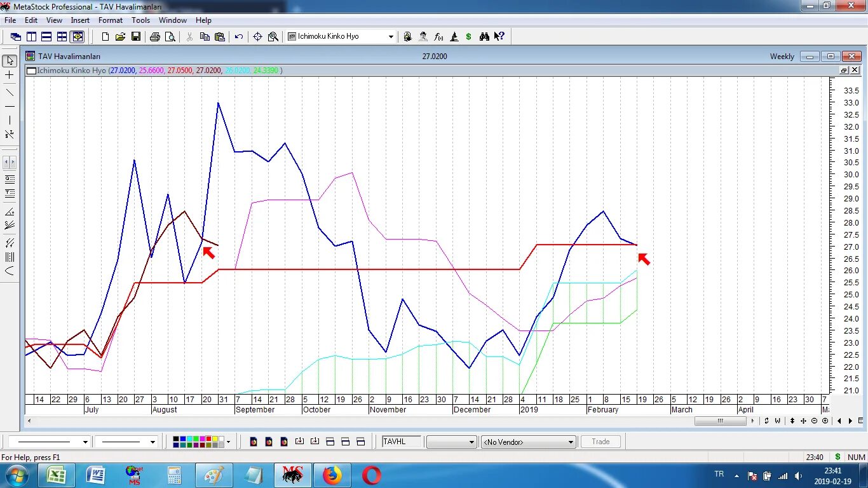Open the File menu

(x=10, y=20)
